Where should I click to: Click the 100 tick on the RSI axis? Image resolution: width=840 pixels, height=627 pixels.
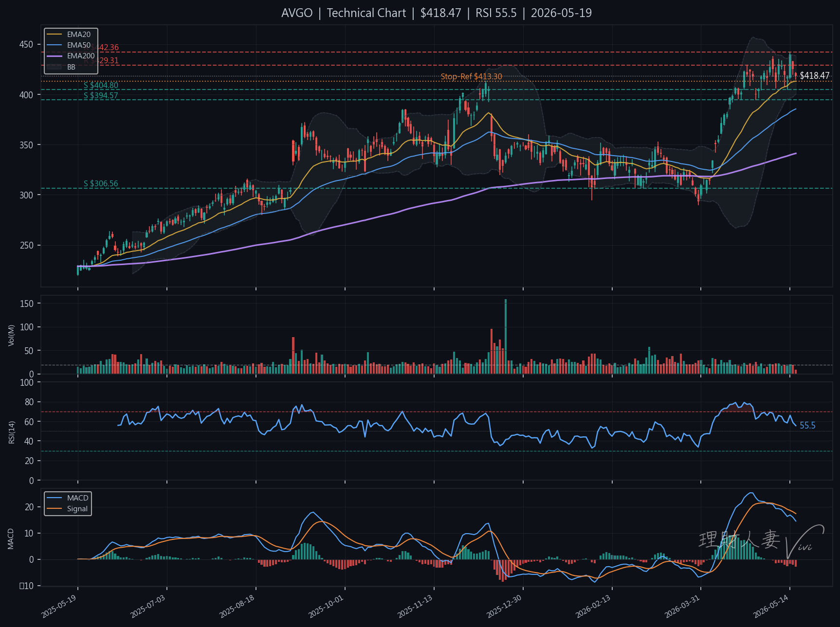[27, 382]
